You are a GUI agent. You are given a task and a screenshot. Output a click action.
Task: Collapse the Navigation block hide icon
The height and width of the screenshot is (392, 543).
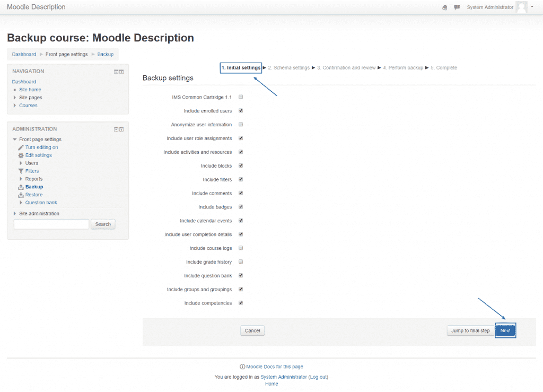pos(116,72)
